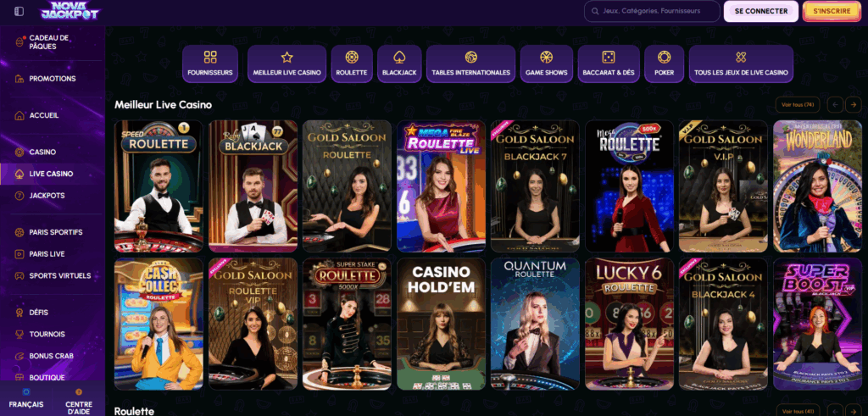Screen dimensions: 868x416
Task: Open the Roulette category icon
Action: click(352, 58)
